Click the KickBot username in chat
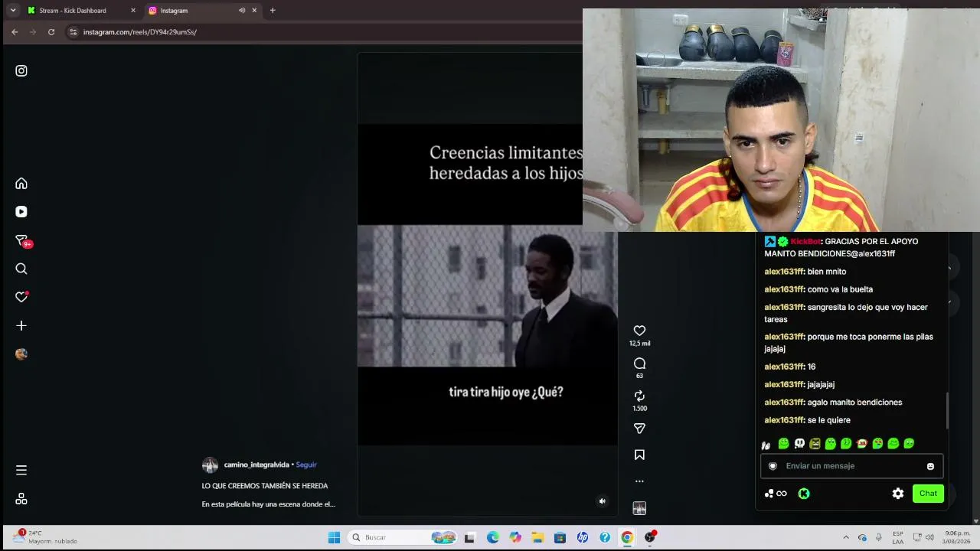 pos(805,242)
